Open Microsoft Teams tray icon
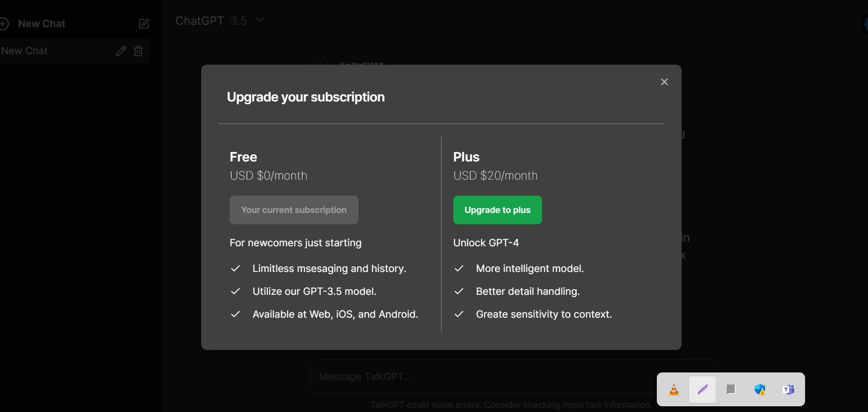Screen dimensions: 868x412 tap(788, 390)
